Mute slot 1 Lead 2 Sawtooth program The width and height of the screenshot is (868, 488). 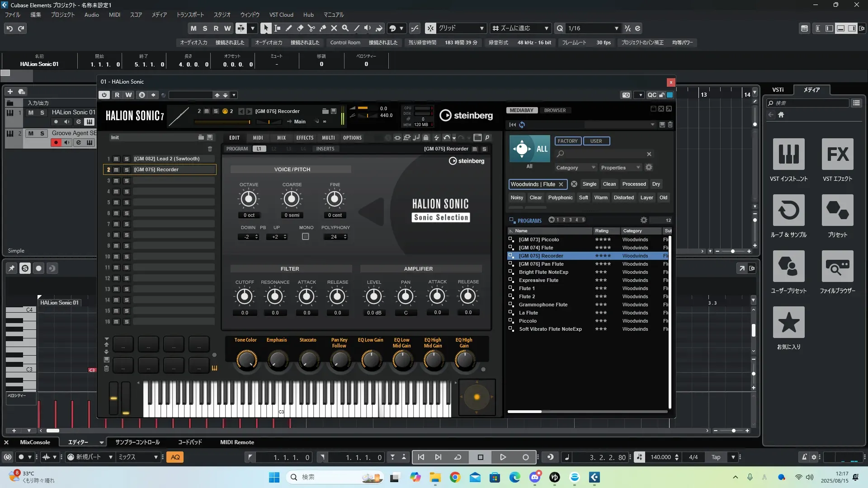click(x=116, y=159)
